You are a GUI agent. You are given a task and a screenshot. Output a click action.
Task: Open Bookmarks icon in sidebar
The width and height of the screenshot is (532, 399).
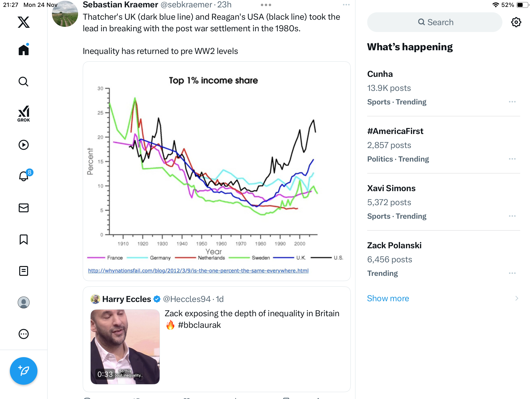point(24,239)
